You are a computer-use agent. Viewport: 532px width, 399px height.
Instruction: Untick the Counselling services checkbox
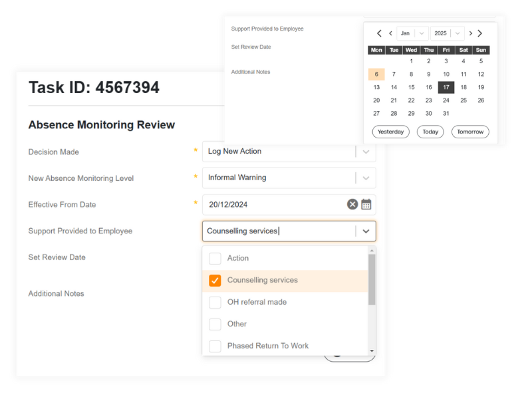pos(215,280)
